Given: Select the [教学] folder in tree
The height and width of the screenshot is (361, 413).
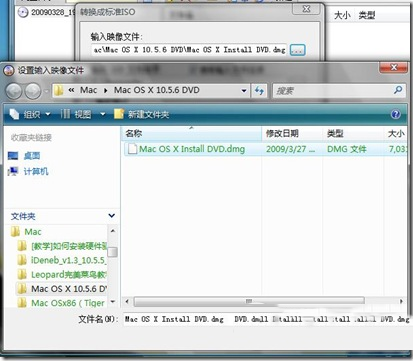Looking at the screenshot, I should 69,246.
